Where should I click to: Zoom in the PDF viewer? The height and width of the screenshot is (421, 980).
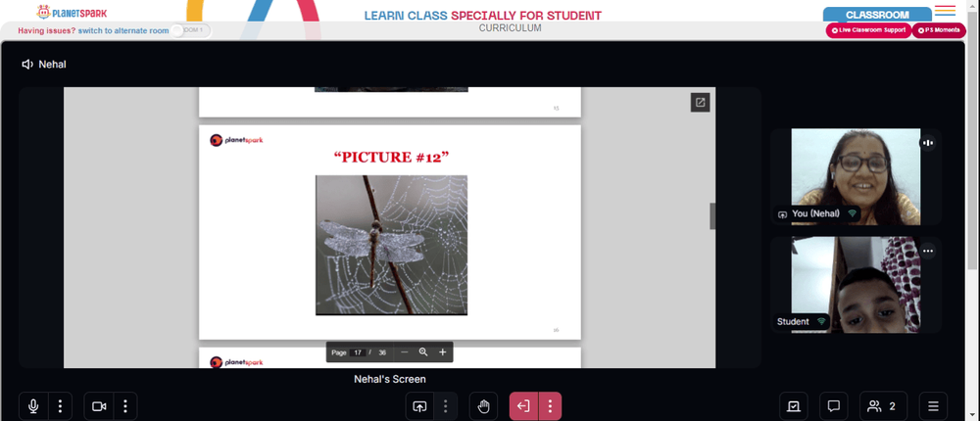(443, 352)
